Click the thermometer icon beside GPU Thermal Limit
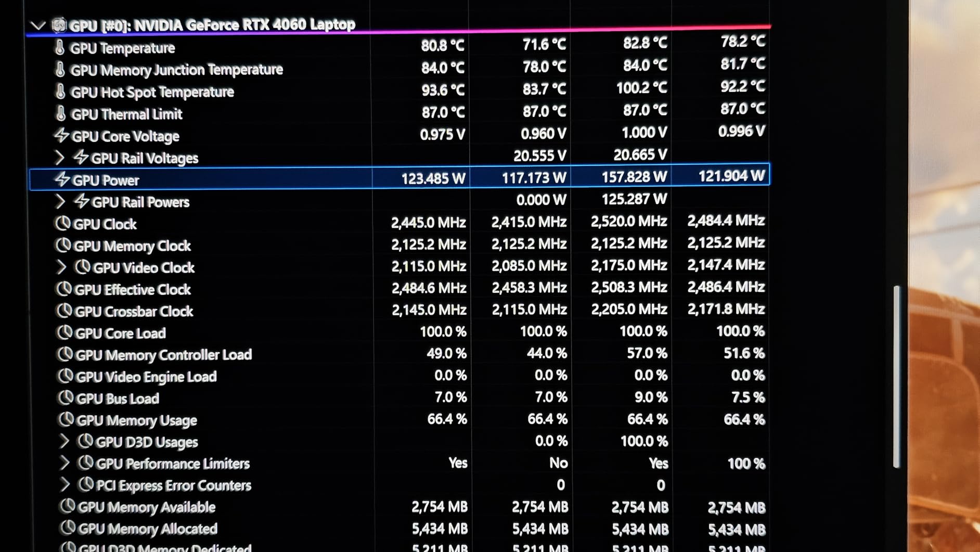The height and width of the screenshot is (552, 980). (x=61, y=113)
